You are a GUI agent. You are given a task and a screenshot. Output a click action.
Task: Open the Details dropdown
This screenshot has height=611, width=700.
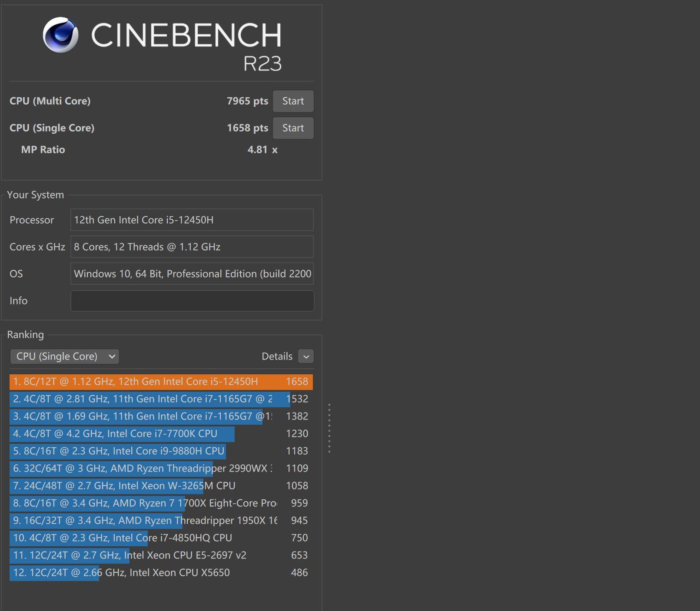pos(305,356)
